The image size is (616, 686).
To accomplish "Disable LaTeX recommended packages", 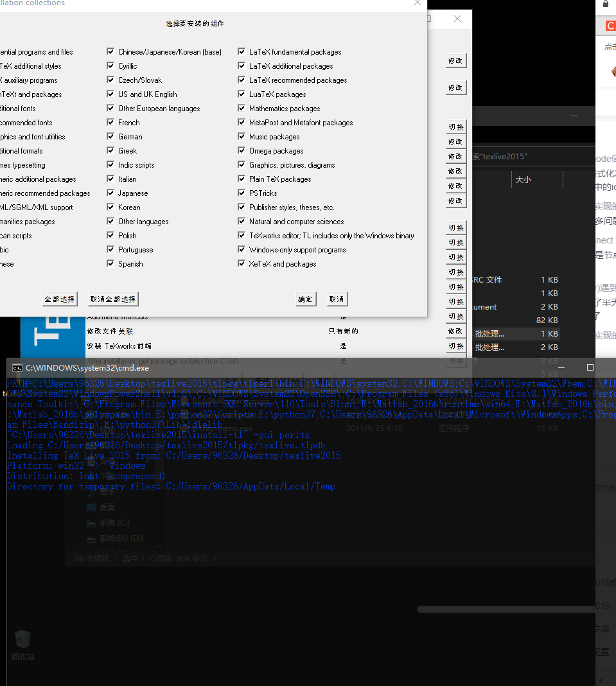I will click(x=242, y=80).
